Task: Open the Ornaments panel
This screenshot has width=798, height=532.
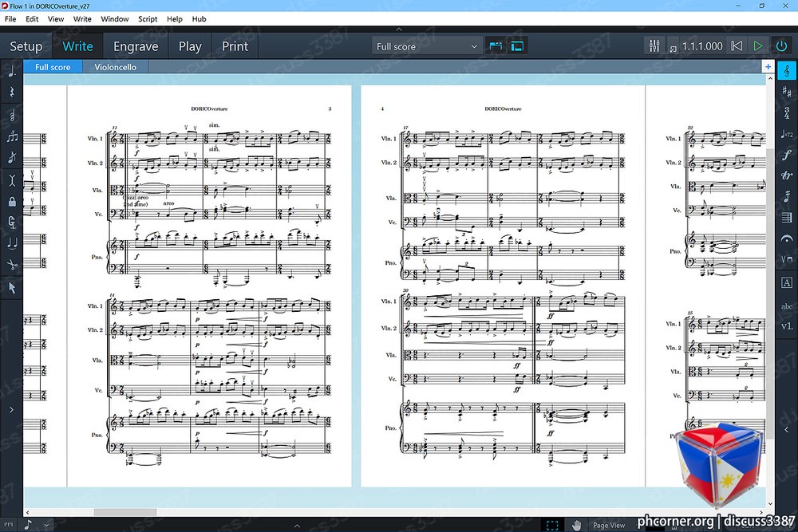Action: (786, 175)
